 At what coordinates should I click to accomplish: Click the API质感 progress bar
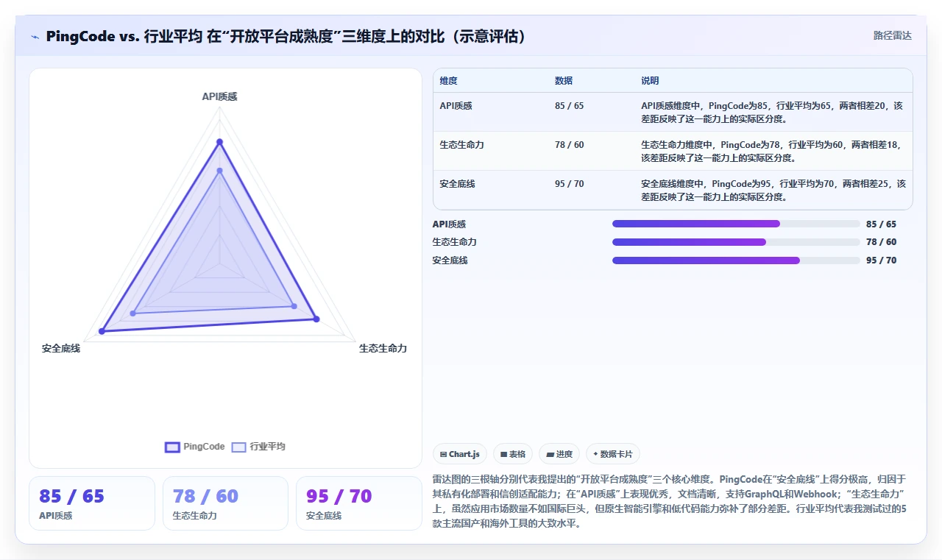736,224
